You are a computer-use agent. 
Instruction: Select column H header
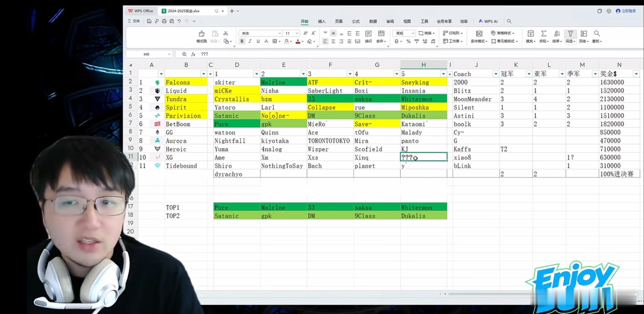(424, 65)
